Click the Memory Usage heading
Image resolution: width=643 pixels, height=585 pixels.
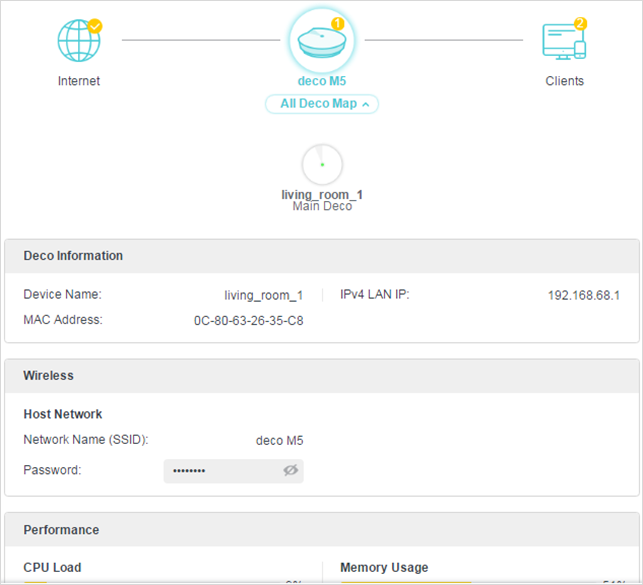[384, 567]
